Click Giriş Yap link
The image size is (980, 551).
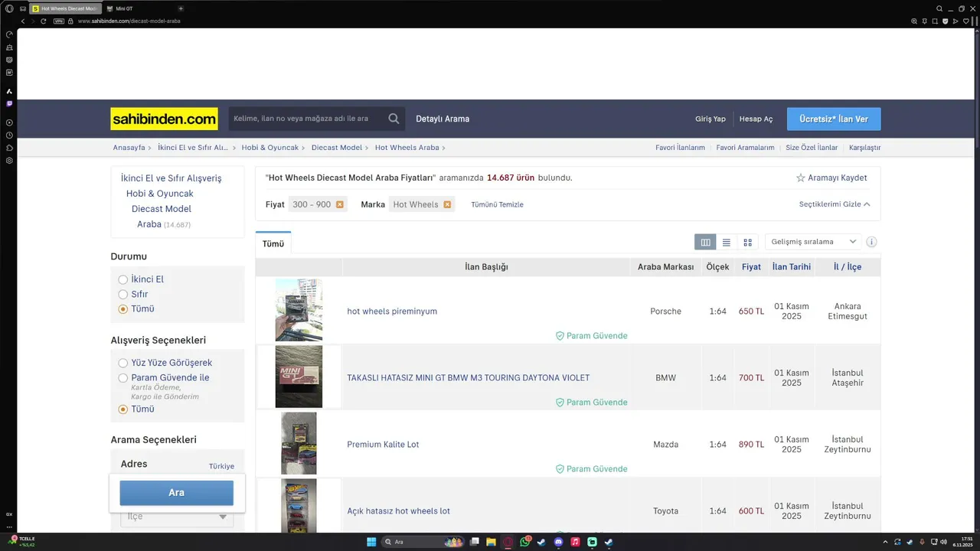[710, 119]
